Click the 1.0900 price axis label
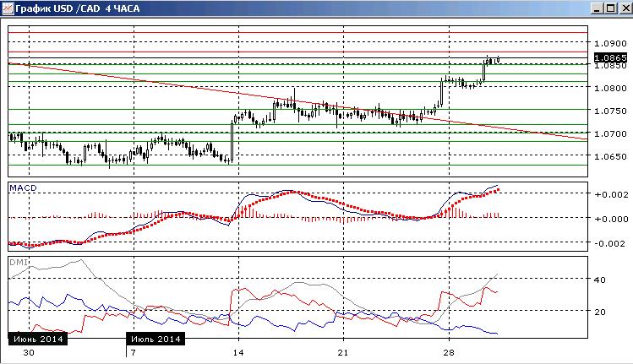Viewport: 633px width, 364px height. pyautogui.click(x=610, y=43)
